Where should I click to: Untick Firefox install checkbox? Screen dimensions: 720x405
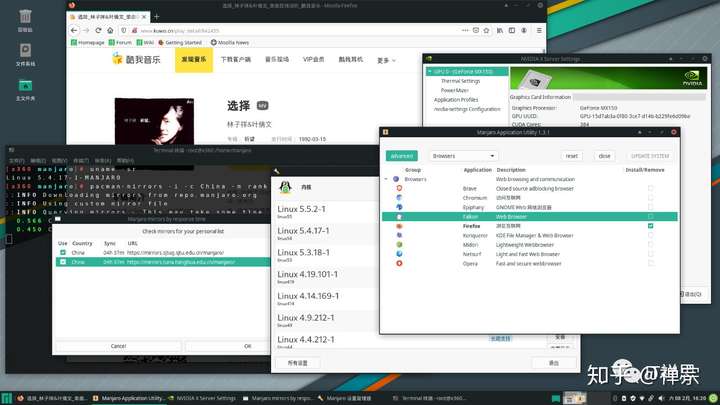point(650,226)
